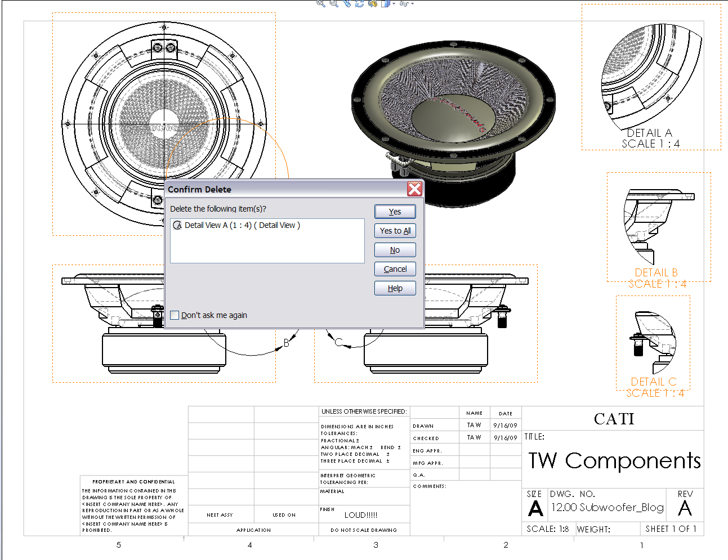Select the Detail View A list entry
Viewport: 728px width, 560px height.
[242, 225]
